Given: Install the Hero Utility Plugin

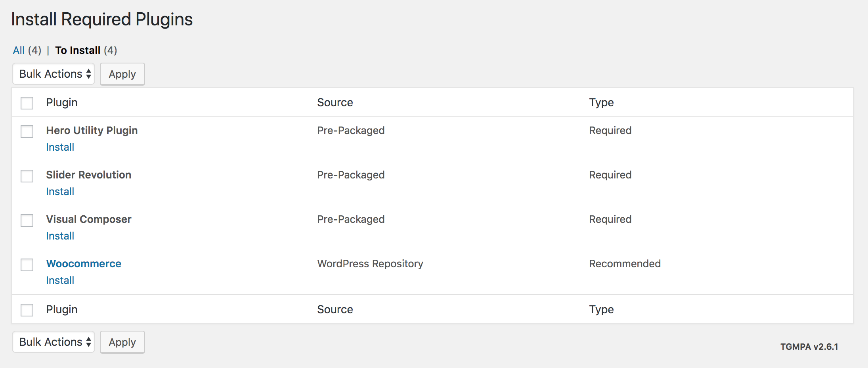Looking at the screenshot, I should [60, 147].
